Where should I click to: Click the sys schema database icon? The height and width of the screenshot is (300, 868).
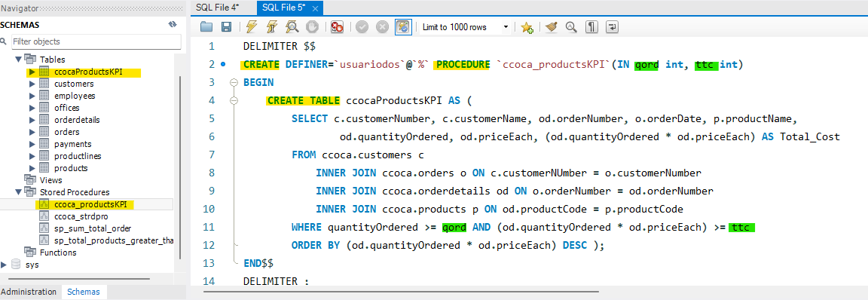click(x=16, y=265)
